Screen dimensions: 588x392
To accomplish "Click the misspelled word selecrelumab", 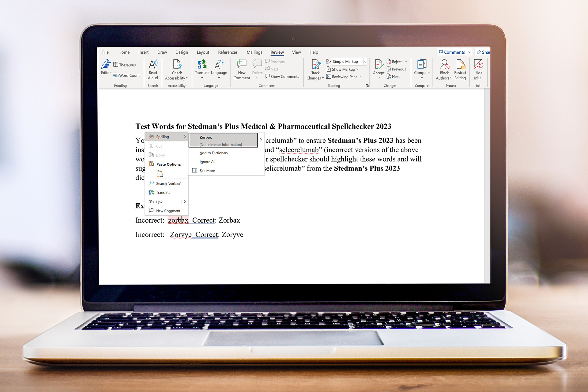I will (299, 150).
